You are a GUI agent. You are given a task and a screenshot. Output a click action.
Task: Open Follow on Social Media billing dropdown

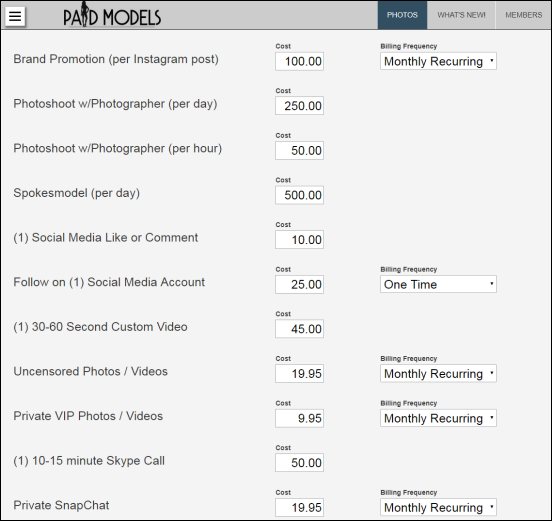(x=438, y=284)
